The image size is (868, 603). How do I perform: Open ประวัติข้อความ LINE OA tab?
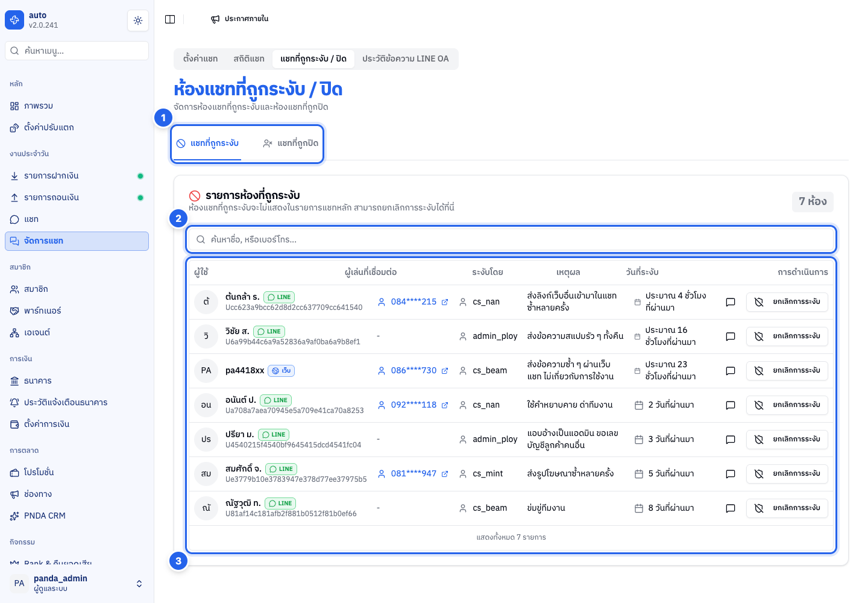(406, 59)
